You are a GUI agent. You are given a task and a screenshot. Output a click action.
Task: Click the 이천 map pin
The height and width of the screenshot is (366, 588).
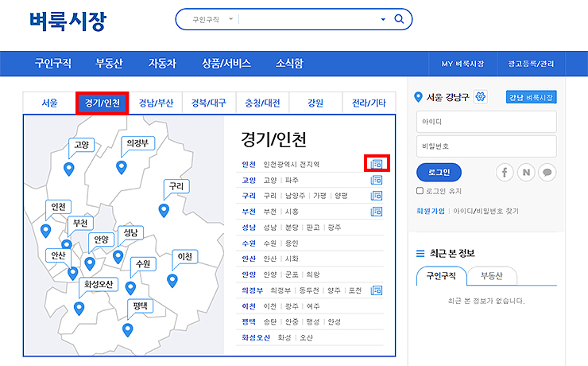(x=172, y=280)
